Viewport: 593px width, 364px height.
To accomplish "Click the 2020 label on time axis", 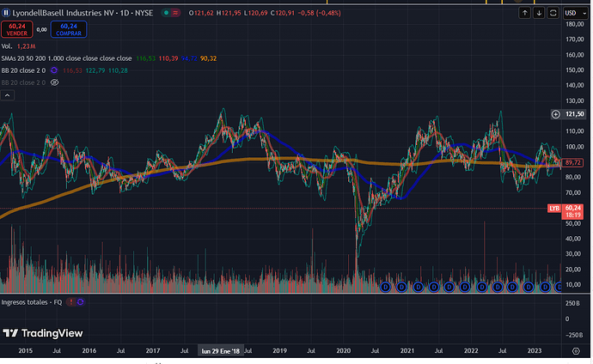I will tap(344, 351).
